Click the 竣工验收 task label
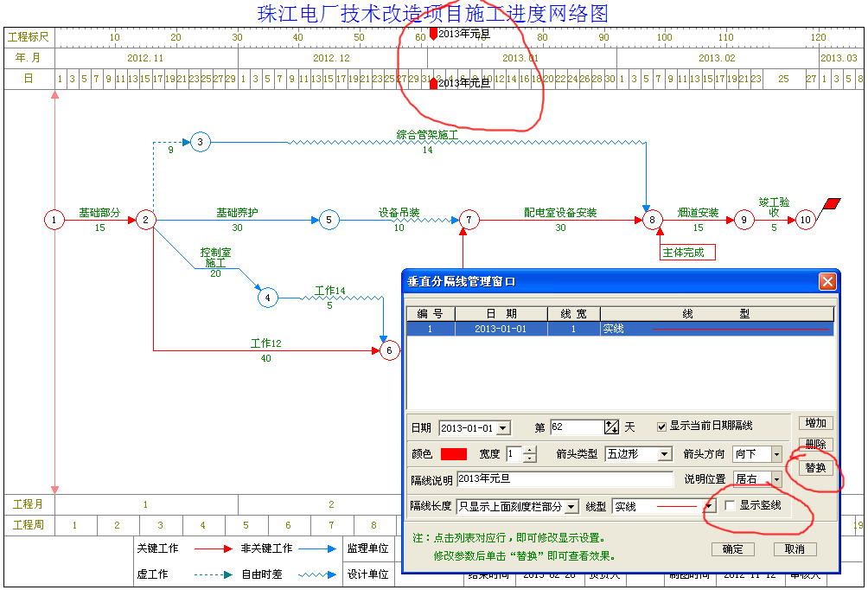Screen dimensions: 868x590 [774, 208]
